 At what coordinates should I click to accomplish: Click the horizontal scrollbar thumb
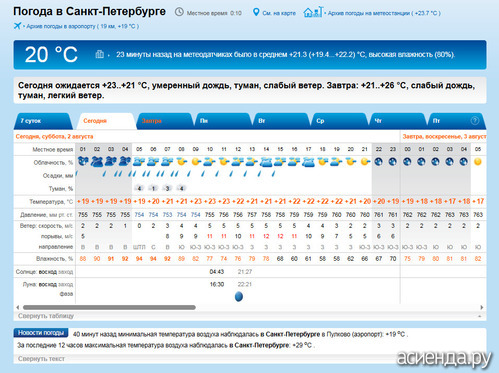(x=109, y=307)
